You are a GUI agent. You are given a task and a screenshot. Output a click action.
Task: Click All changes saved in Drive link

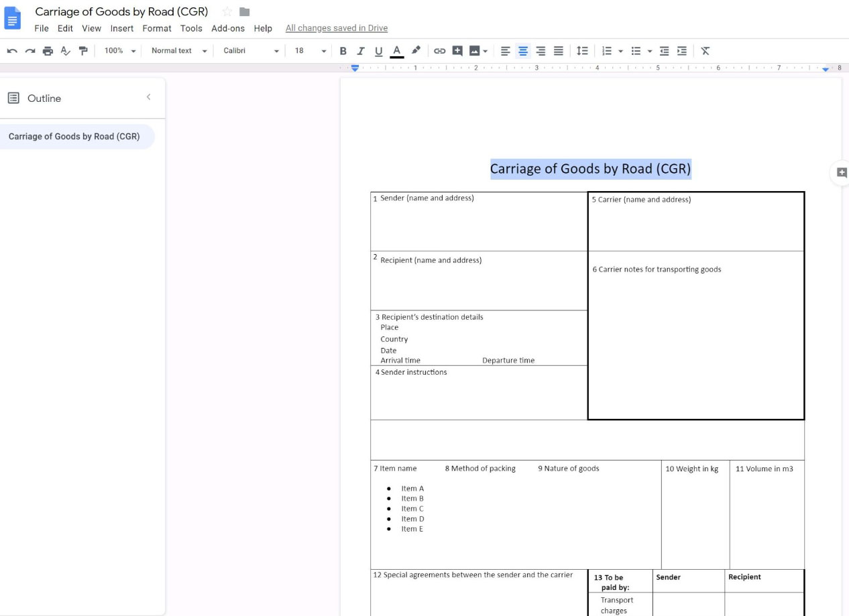(337, 28)
